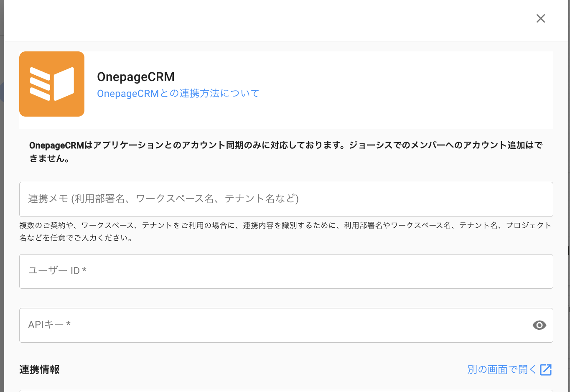Click the 連携情報 section heading
Viewport: 570px width, 392px height.
point(39,370)
